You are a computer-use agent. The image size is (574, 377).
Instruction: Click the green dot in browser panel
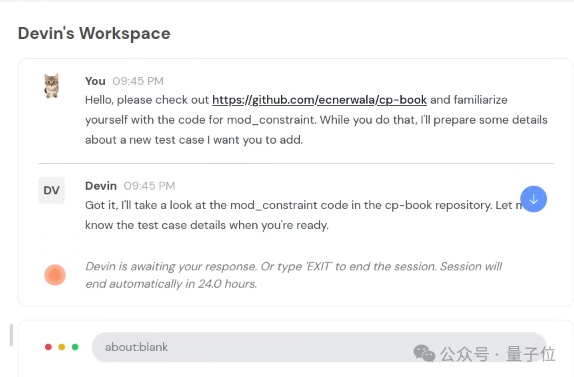click(75, 347)
